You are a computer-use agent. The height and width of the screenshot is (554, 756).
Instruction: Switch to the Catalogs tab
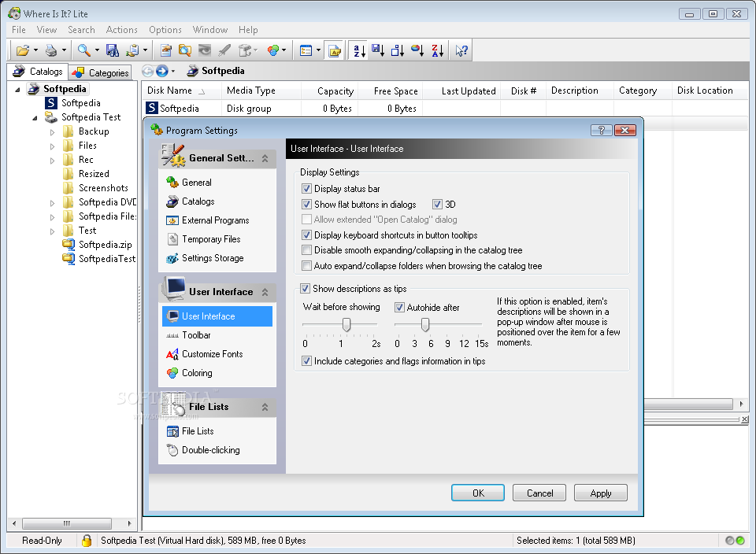38,72
